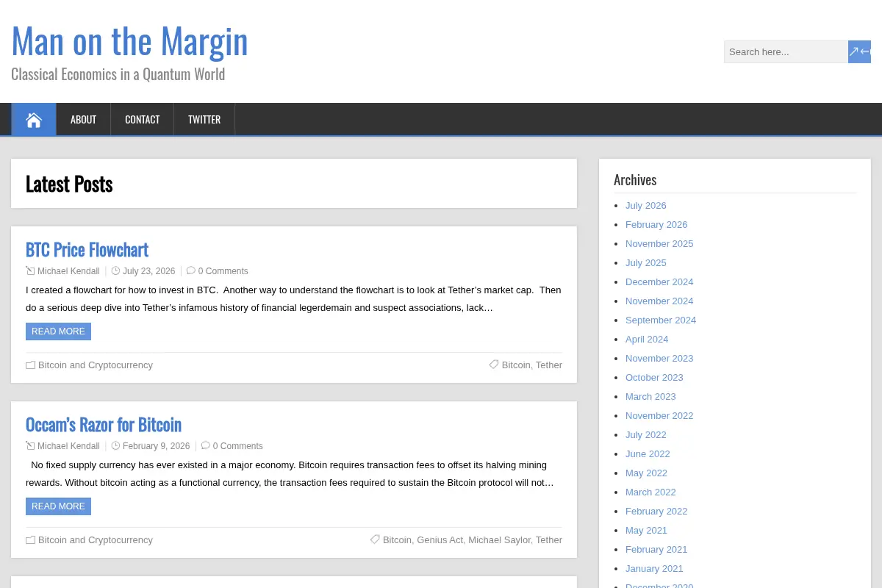882x588 pixels.
Task: Click clock icon next to July 23, 2026
Action: pos(115,270)
